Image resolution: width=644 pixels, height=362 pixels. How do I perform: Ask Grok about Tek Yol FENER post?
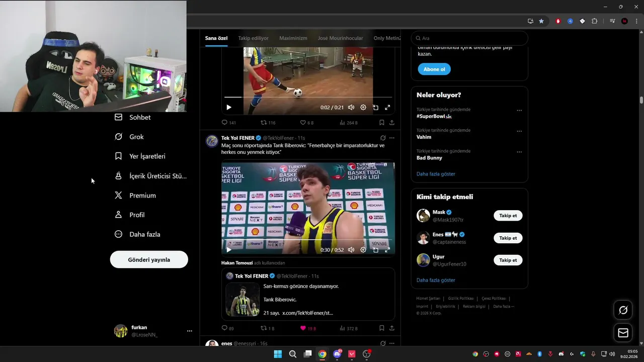[383, 138]
